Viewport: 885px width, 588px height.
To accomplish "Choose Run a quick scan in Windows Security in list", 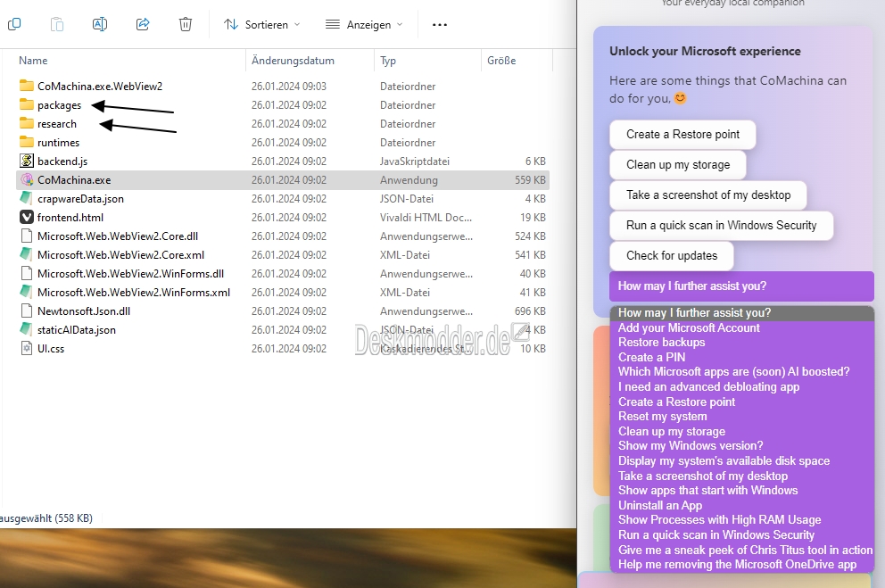I will (x=742, y=535).
